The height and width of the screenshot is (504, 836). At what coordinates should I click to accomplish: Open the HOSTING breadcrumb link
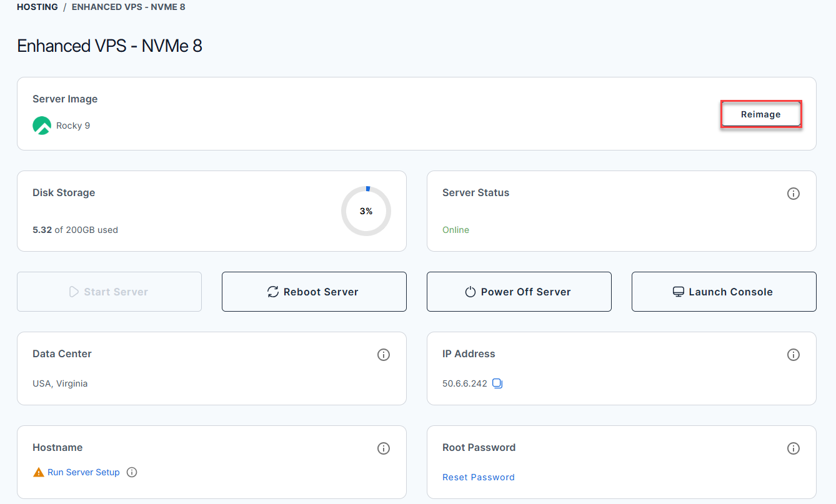37,7
